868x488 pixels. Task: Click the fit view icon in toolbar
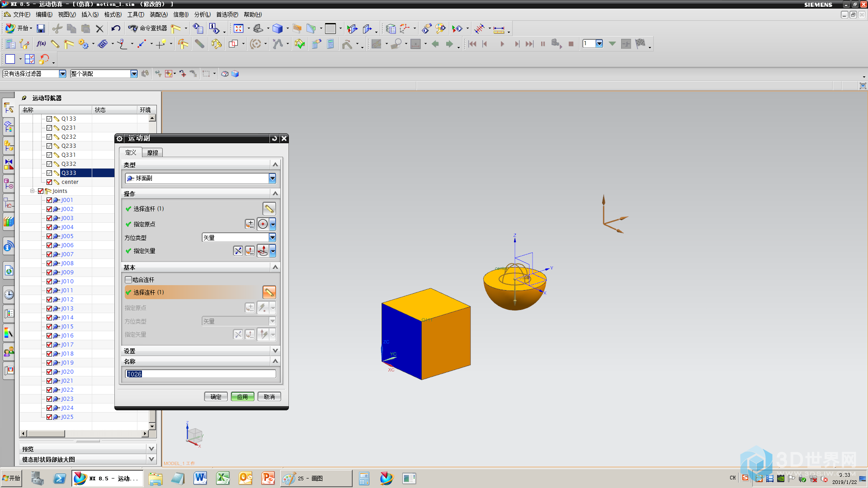(238, 28)
